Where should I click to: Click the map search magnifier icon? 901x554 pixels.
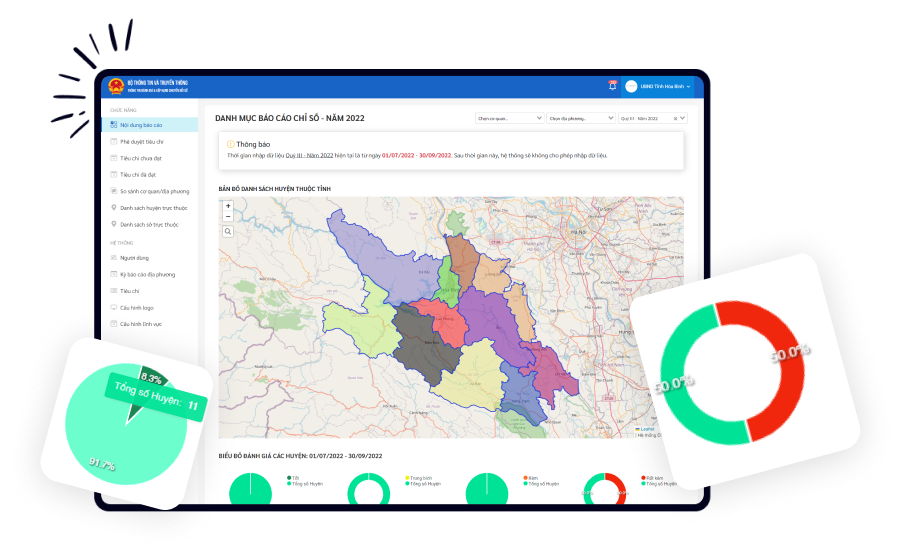pyautogui.click(x=228, y=231)
